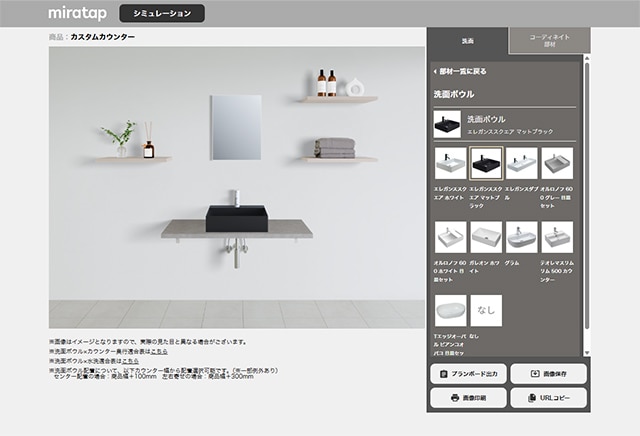The width and height of the screenshot is (640, 436).
Task: Open the コーディネイト部材 tab
Action: pos(549,41)
